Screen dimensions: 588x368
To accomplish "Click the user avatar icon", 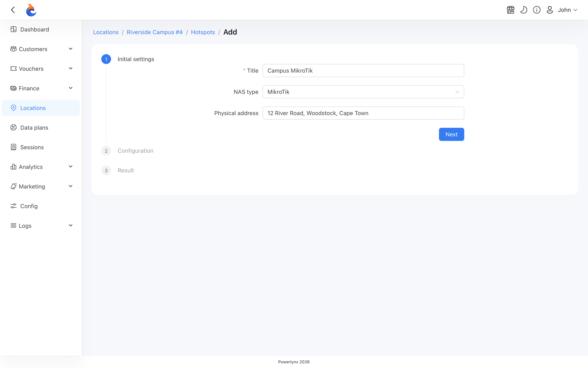I will pos(550,10).
